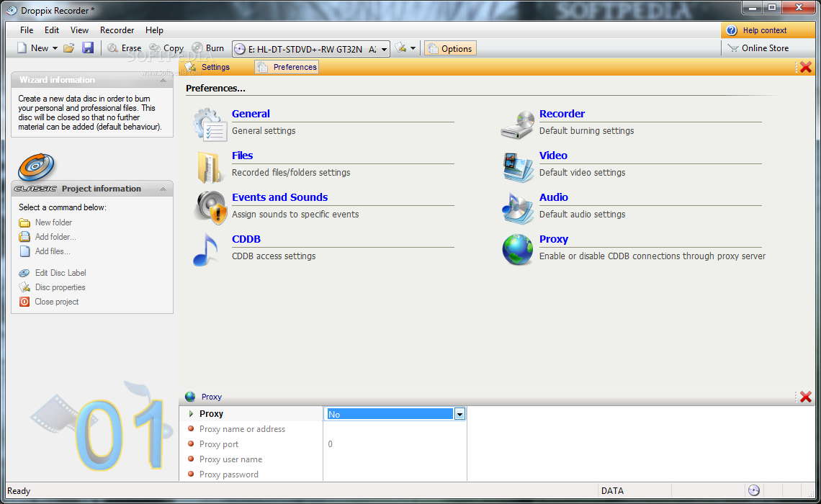
Task: Click the Burn toolbar button
Action: (x=208, y=48)
